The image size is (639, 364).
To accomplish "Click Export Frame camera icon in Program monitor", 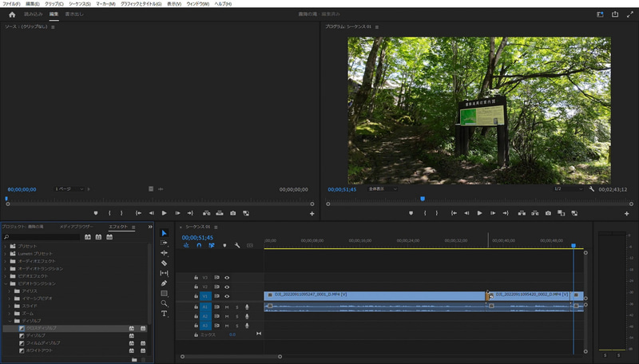I will [x=548, y=213].
